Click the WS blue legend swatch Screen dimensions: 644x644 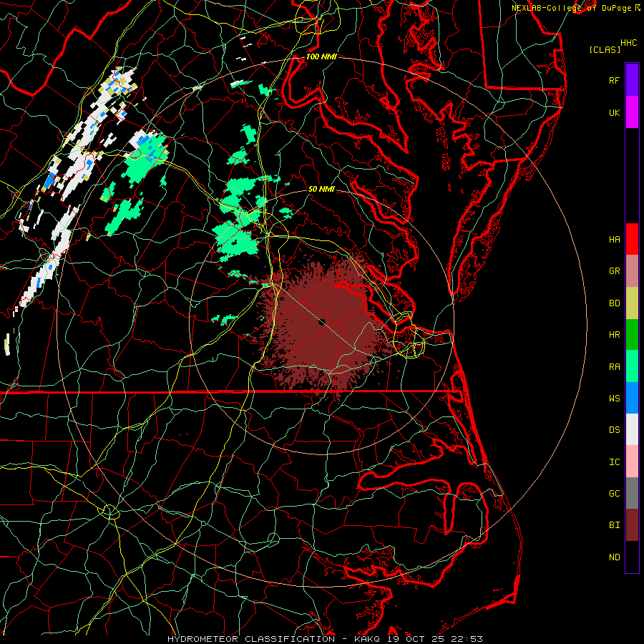click(x=632, y=398)
